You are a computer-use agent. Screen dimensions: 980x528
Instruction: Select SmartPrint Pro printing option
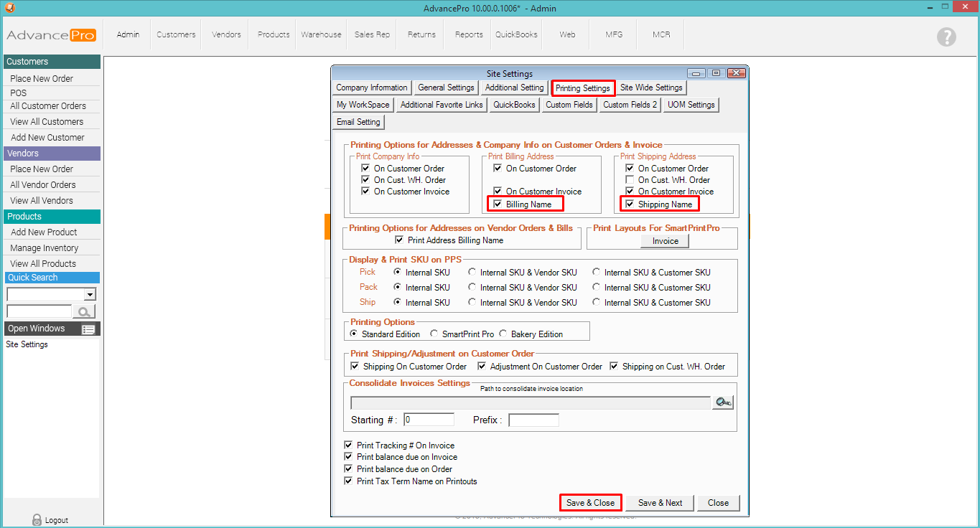click(x=434, y=334)
